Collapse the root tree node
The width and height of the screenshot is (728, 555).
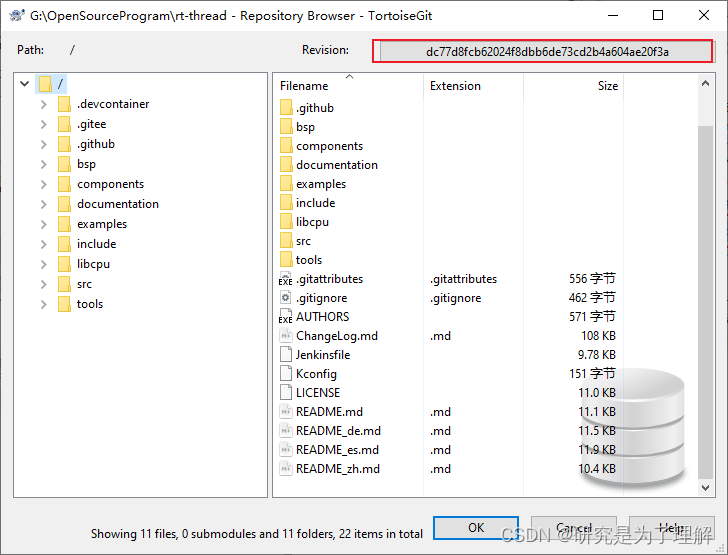(x=25, y=84)
